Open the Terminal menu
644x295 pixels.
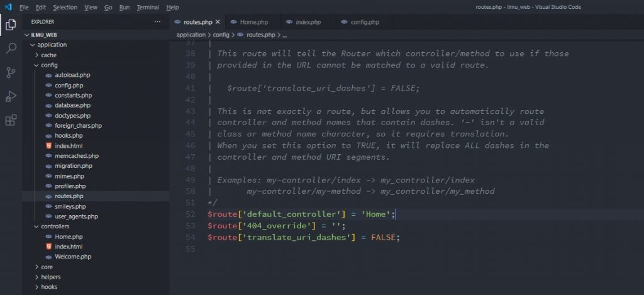click(148, 7)
